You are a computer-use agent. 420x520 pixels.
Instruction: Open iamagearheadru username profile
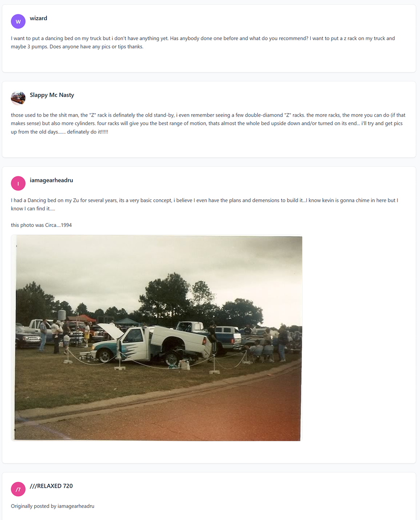(x=52, y=180)
